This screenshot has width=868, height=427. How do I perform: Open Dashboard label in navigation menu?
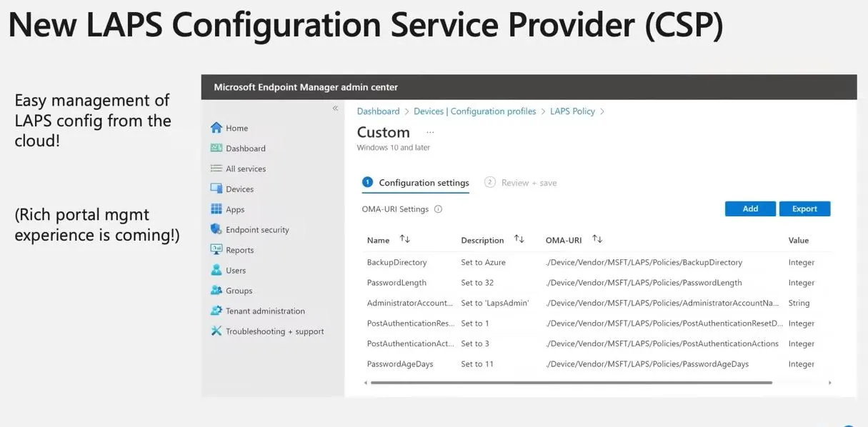point(246,149)
